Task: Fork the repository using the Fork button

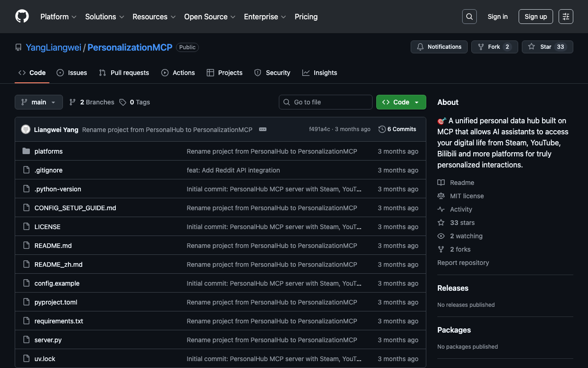Action: [494, 47]
